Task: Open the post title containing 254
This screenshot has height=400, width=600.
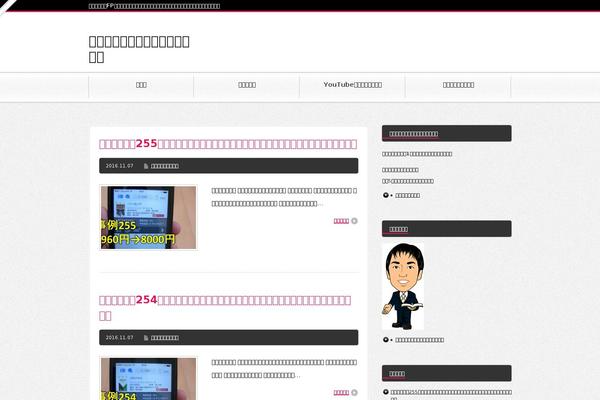Action: [225, 308]
